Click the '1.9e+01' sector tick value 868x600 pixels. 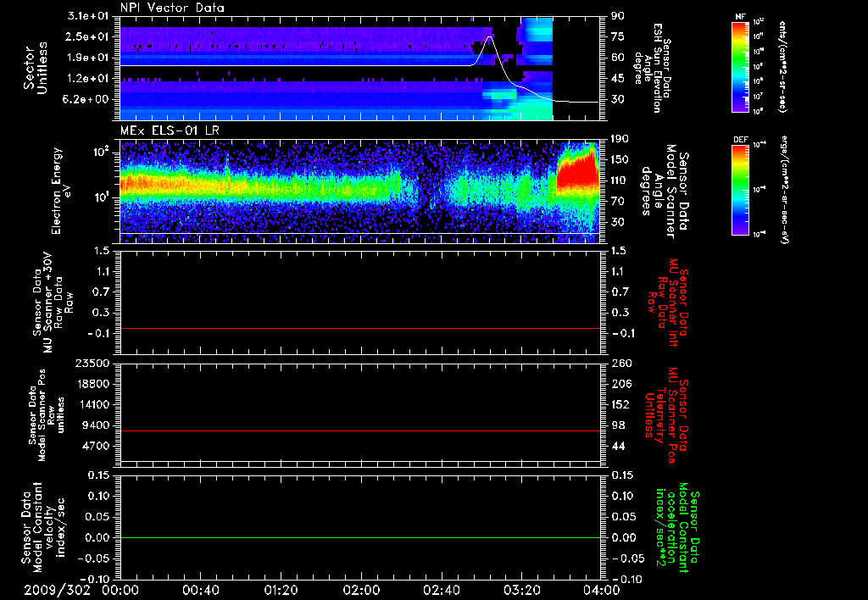(88, 58)
